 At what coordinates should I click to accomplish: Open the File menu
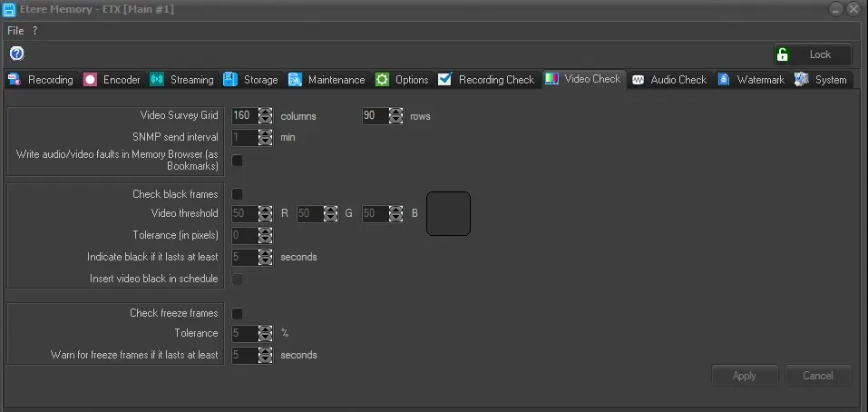(15, 30)
